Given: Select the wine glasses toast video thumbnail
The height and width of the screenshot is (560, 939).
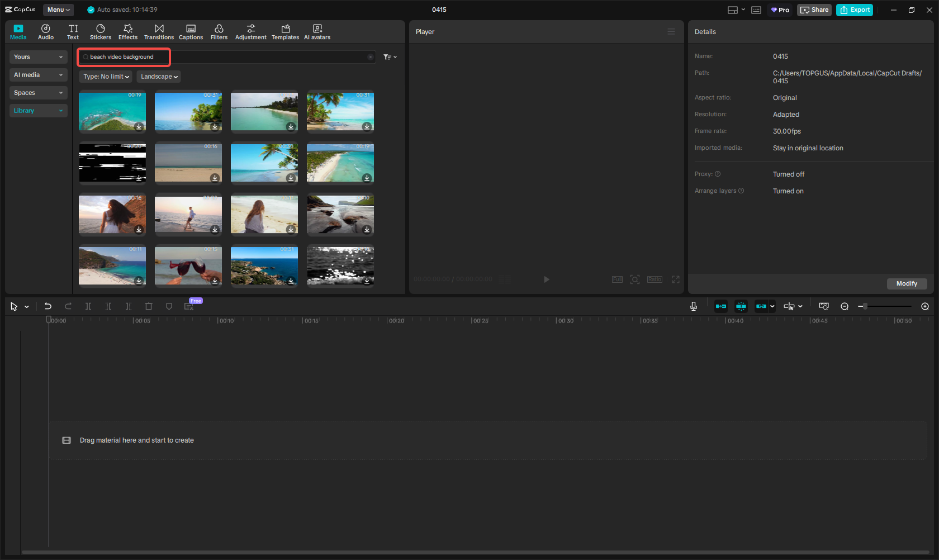Looking at the screenshot, I should (x=188, y=266).
